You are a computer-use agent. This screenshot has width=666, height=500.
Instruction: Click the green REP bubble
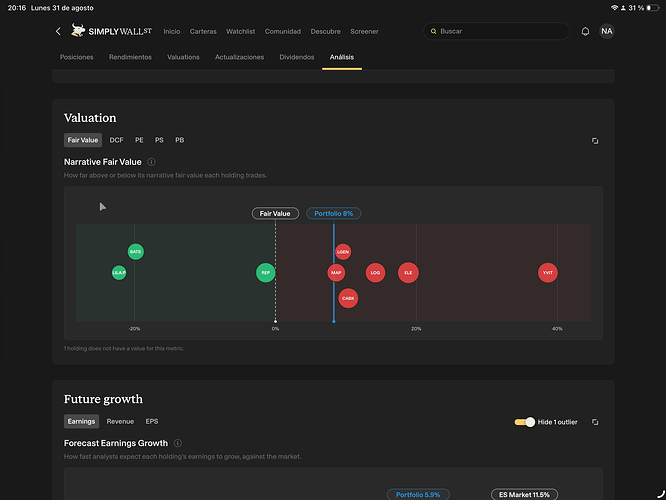265,272
